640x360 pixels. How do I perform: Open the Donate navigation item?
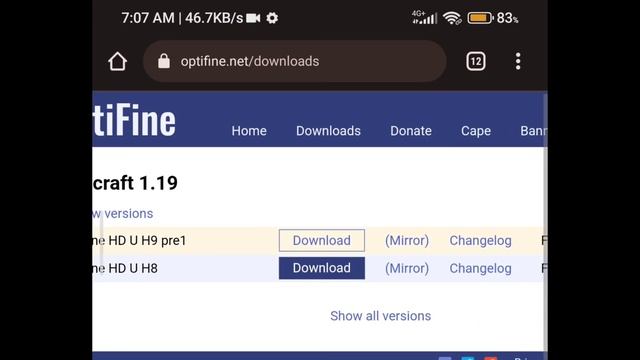pyautogui.click(x=411, y=131)
